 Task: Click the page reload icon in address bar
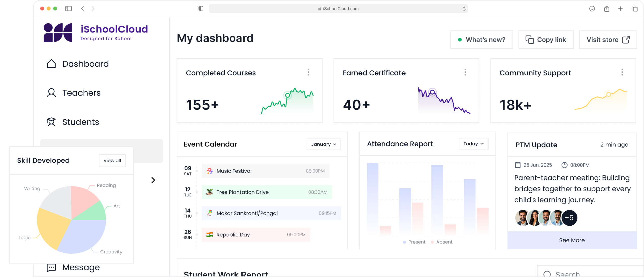pyautogui.click(x=464, y=9)
